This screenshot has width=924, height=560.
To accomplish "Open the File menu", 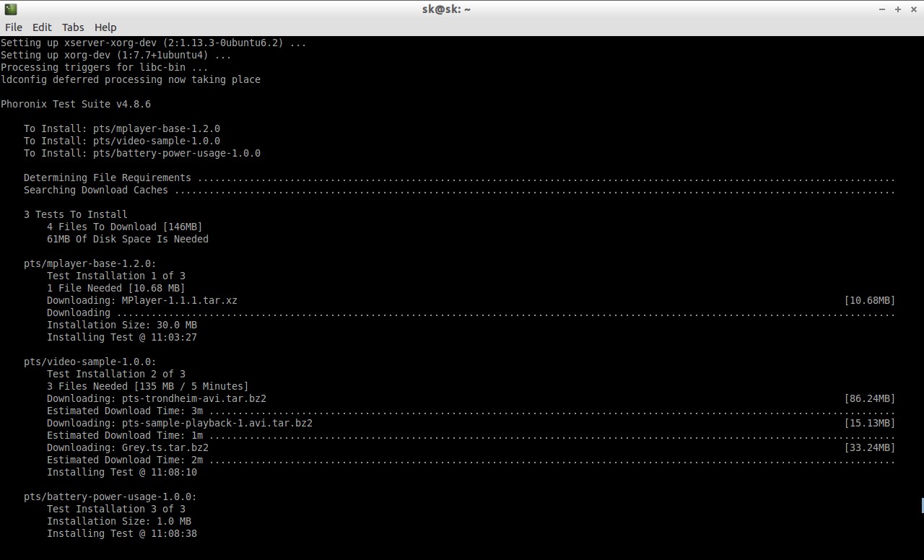I will [13, 27].
